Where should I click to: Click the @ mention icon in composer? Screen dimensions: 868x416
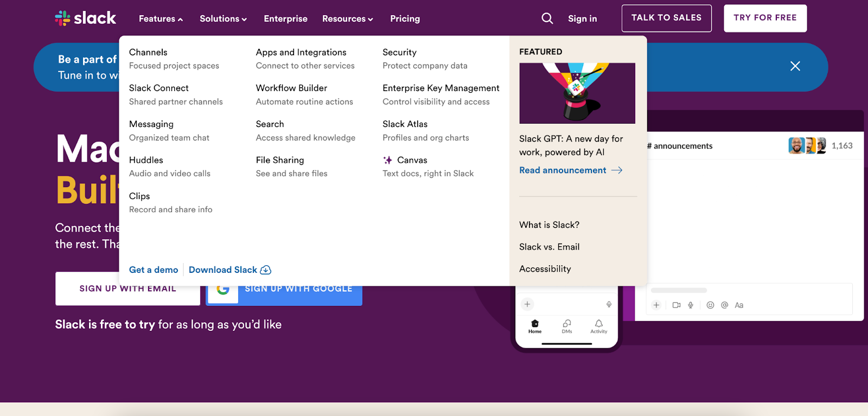pos(724,305)
